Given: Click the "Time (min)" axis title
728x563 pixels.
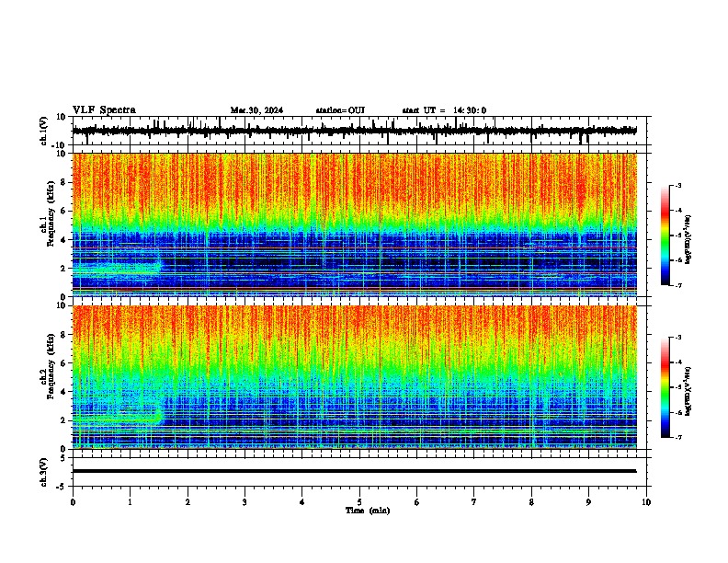Looking at the screenshot, I should 368,511.
